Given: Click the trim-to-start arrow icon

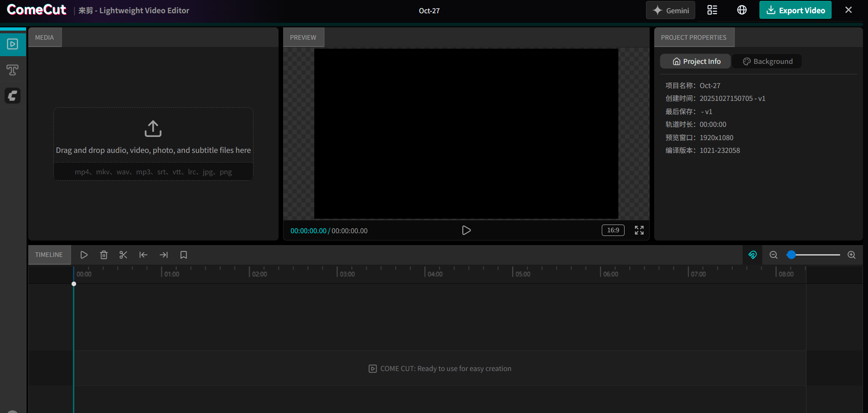Looking at the screenshot, I should (x=143, y=255).
